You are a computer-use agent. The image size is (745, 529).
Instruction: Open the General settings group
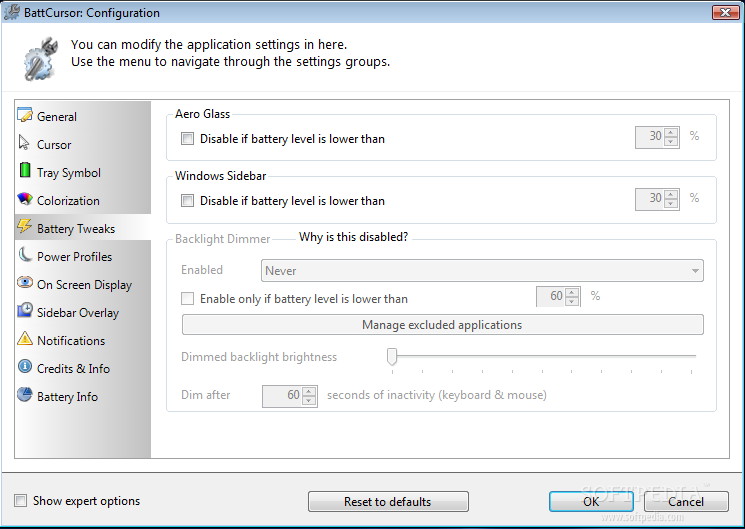click(83, 116)
